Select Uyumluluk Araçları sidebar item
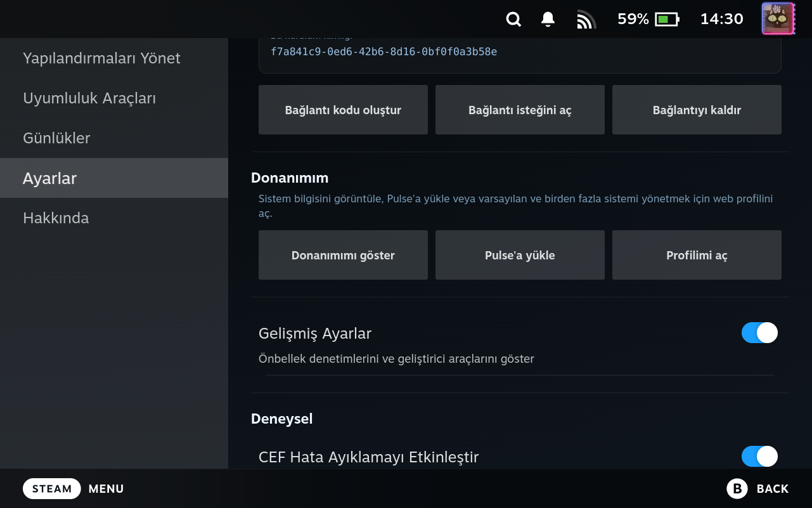 (114, 98)
